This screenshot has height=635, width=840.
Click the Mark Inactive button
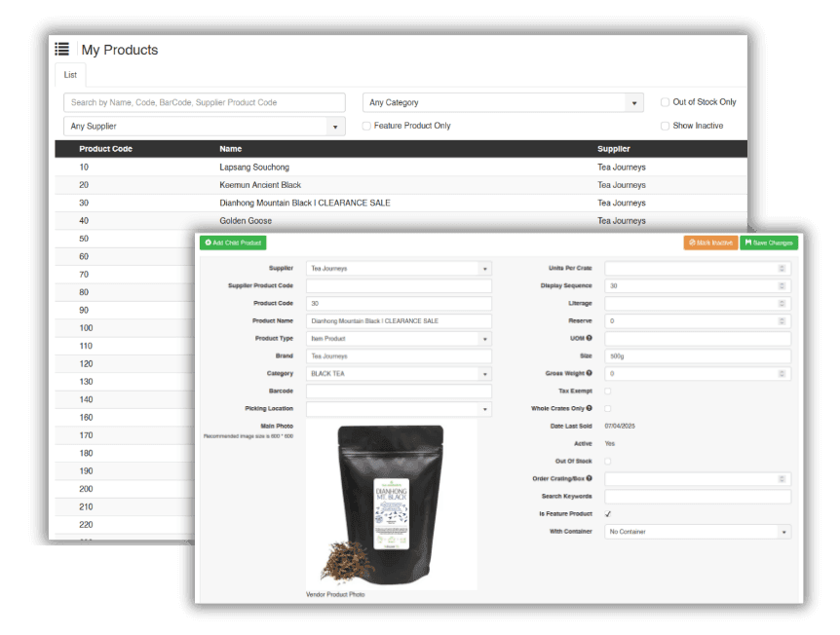click(x=710, y=243)
